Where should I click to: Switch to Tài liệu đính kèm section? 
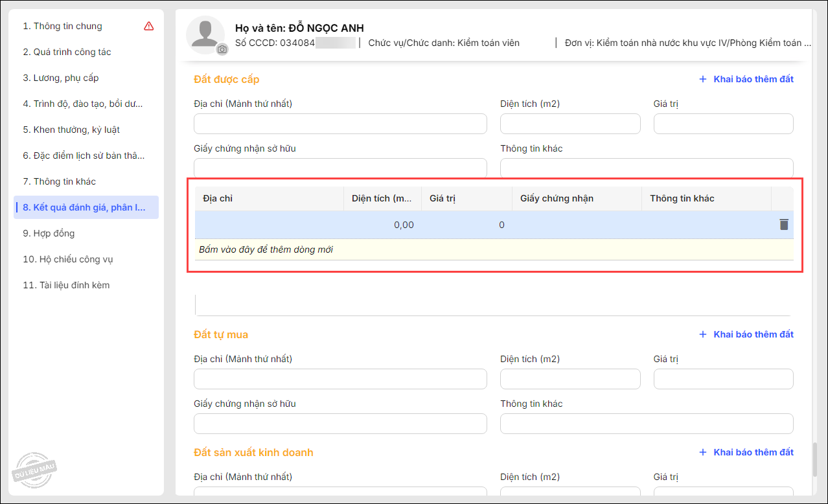66,285
